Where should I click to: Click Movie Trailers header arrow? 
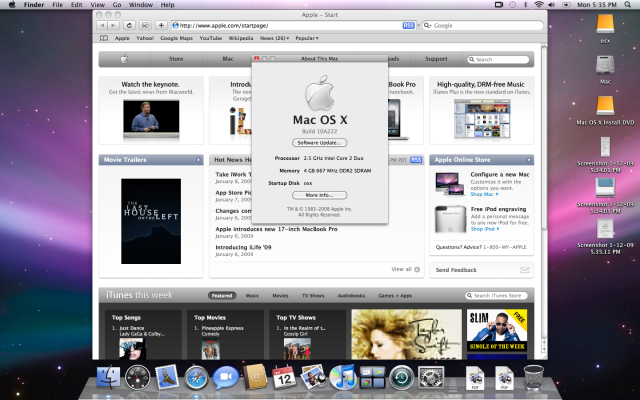(x=198, y=160)
